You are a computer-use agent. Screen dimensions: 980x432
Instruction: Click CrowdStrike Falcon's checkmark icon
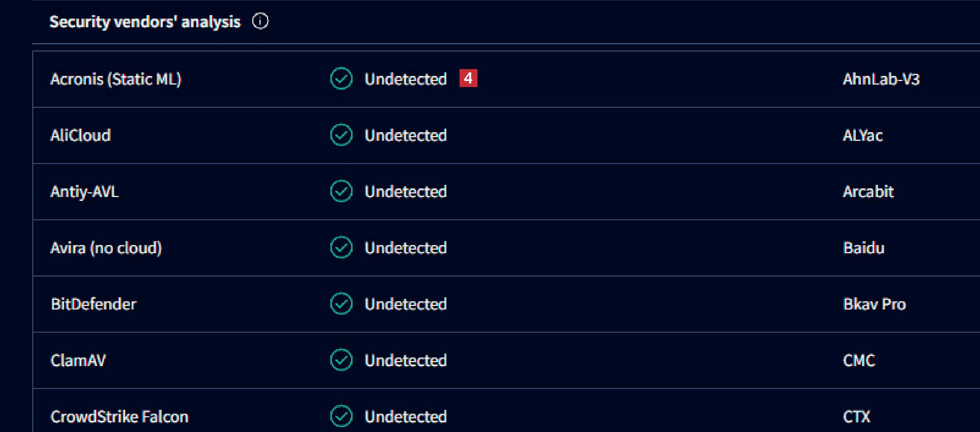tap(341, 416)
